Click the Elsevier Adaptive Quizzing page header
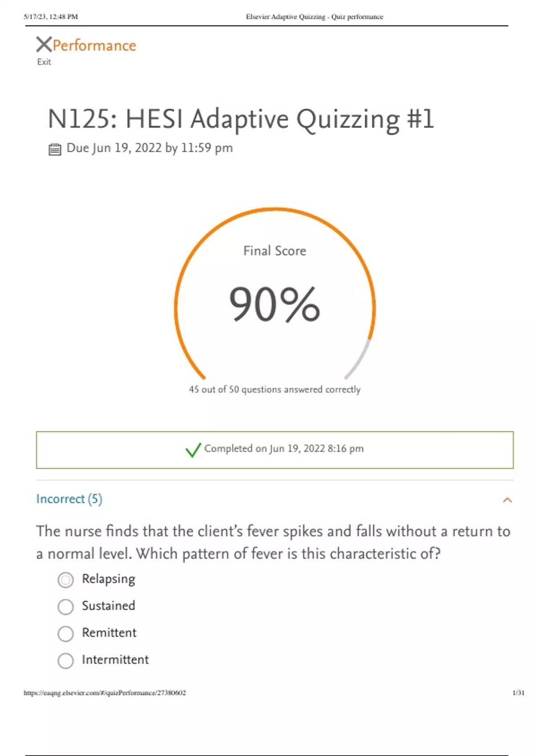 click(314, 17)
